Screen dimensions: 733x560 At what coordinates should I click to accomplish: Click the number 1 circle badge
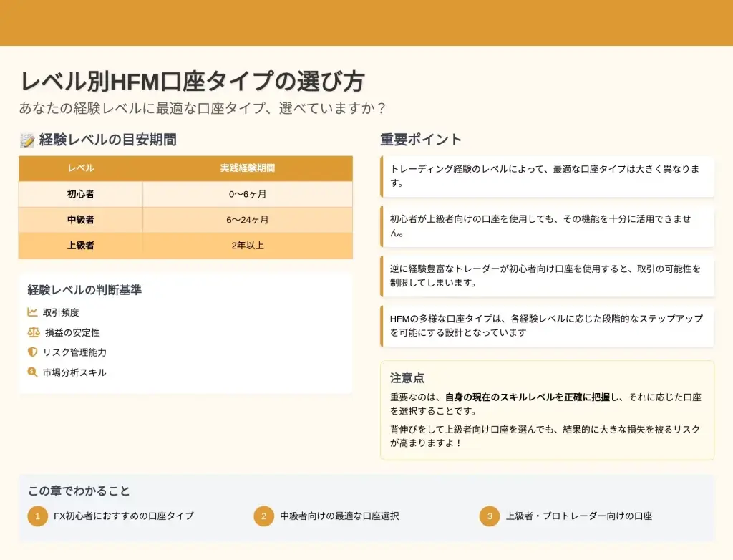click(x=37, y=516)
